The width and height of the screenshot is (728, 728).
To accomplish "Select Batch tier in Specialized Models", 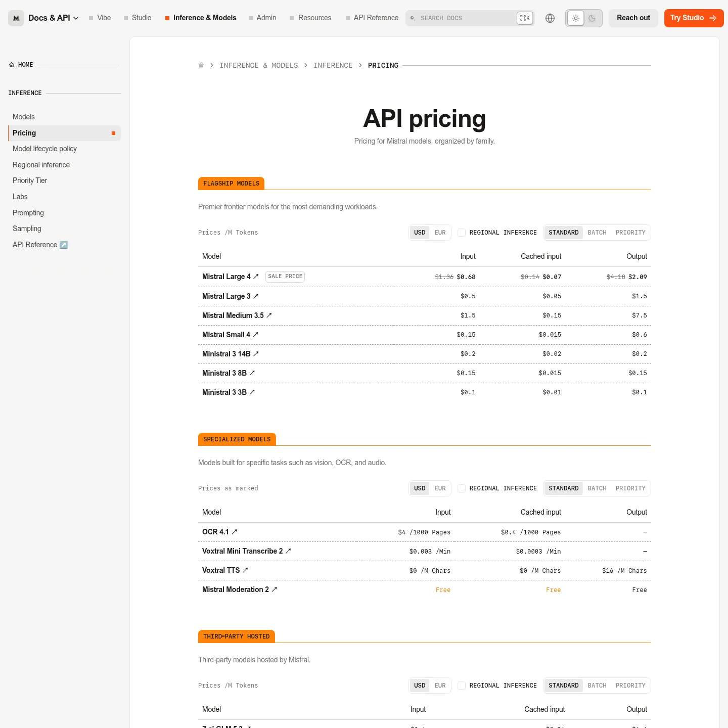I will pos(597,488).
